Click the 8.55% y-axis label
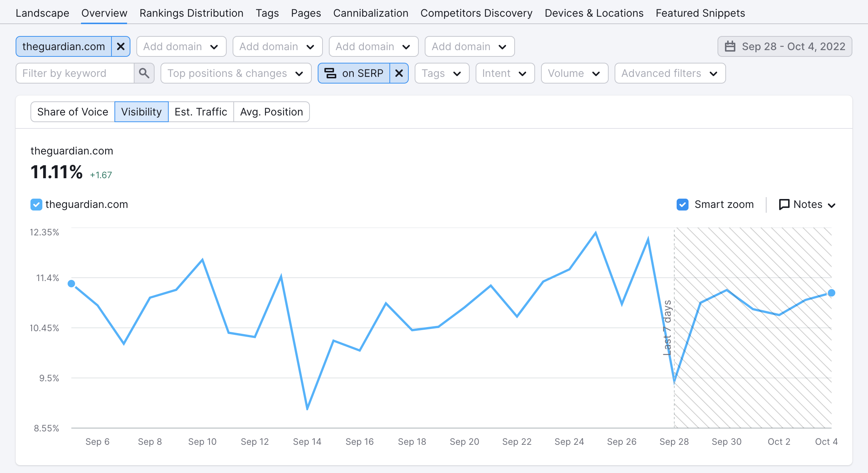The image size is (868, 473). pos(46,428)
